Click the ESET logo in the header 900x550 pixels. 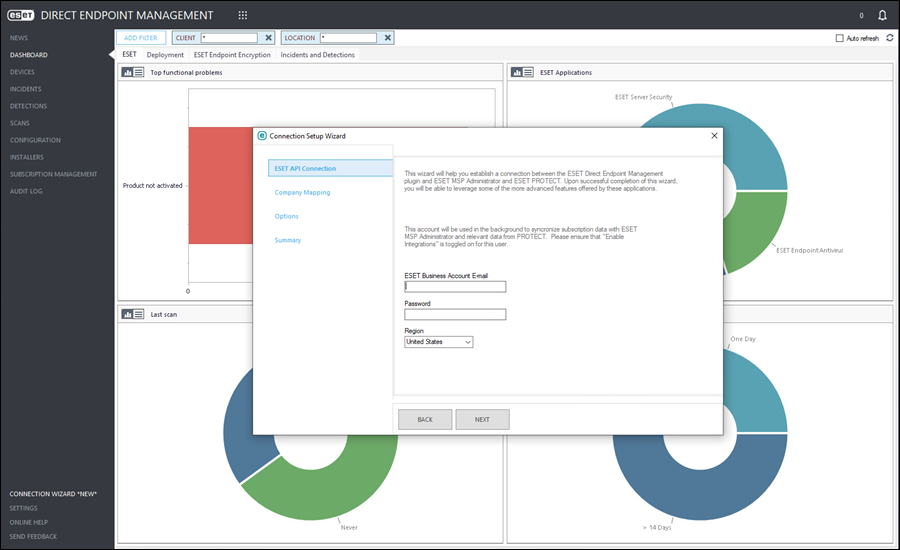[x=21, y=16]
